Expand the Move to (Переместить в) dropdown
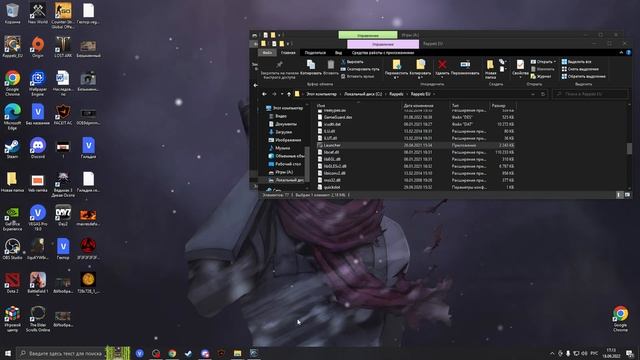Image resolution: width=640 pixels, height=360 pixels. coord(396,78)
